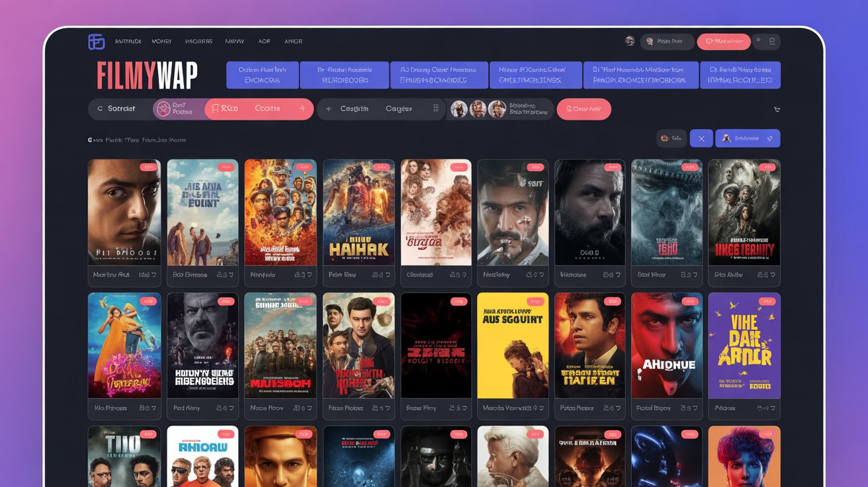This screenshot has width=868, height=487.
Task: Select the last navigation menu entry in the header
Action: [x=293, y=41]
